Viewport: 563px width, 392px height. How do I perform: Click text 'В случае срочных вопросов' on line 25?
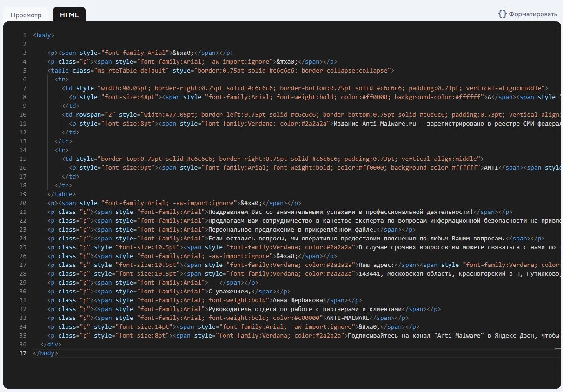[x=404, y=247]
